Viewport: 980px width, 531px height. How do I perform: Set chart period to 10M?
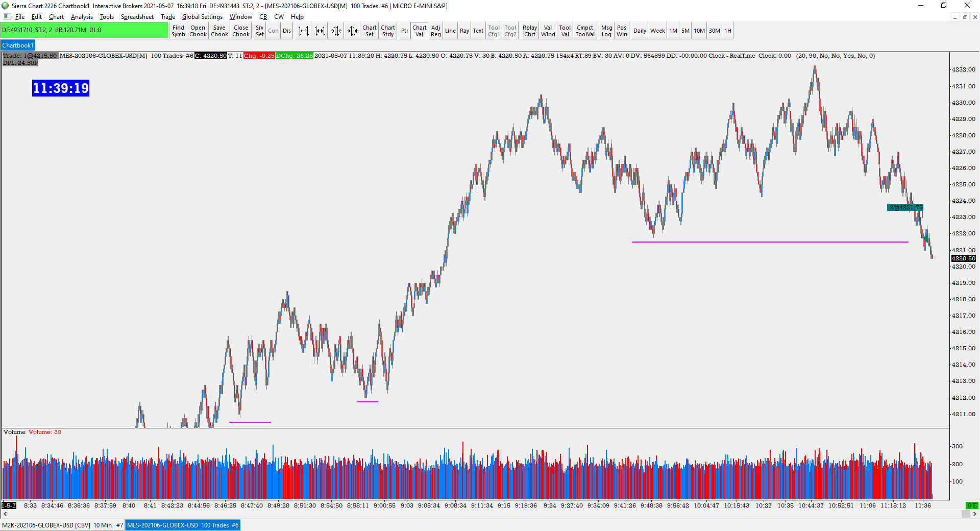pyautogui.click(x=699, y=31)
